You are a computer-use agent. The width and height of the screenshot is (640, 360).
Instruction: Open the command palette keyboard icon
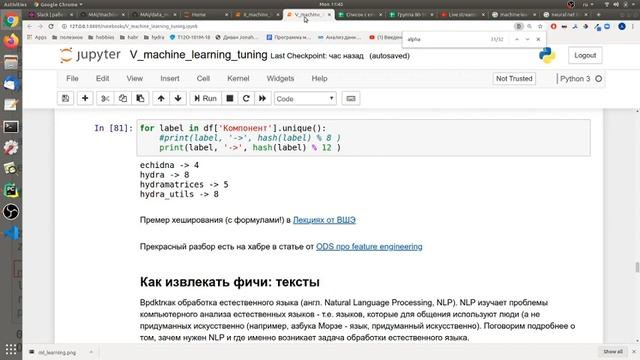(351, 98)
